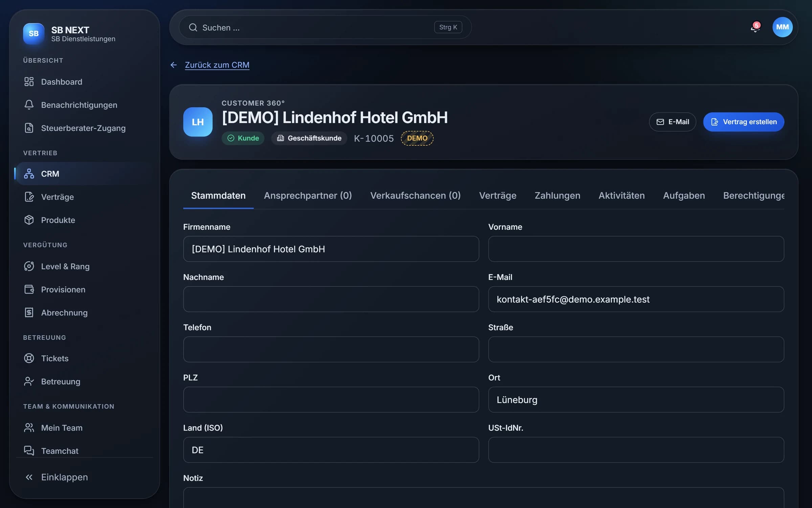Select the Stammdaten tab
This screenshot has height=508, width=812.
tap(218, 195)
